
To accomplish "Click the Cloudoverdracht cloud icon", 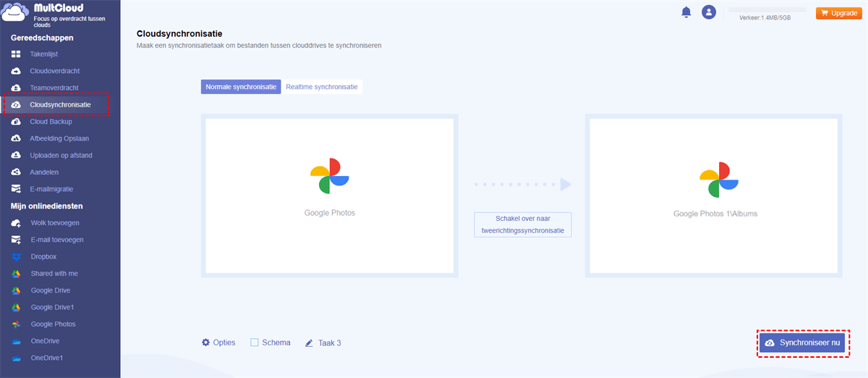I will point(16,71).
